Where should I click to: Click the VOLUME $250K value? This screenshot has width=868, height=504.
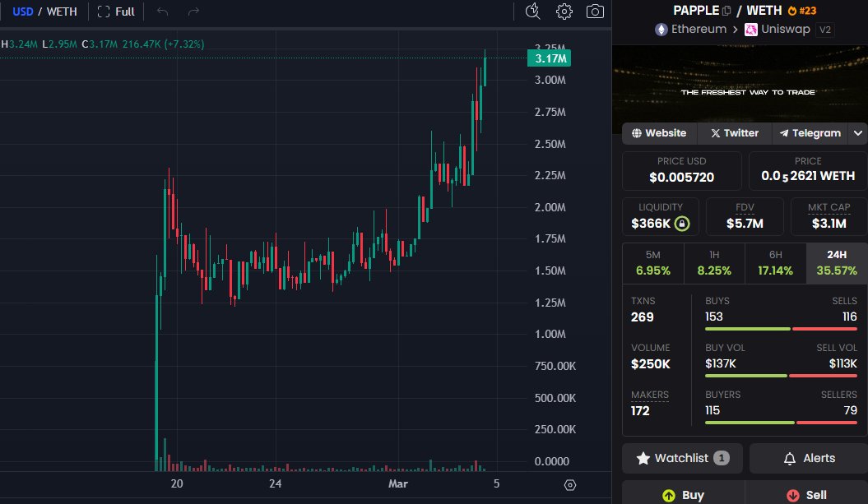651,364
